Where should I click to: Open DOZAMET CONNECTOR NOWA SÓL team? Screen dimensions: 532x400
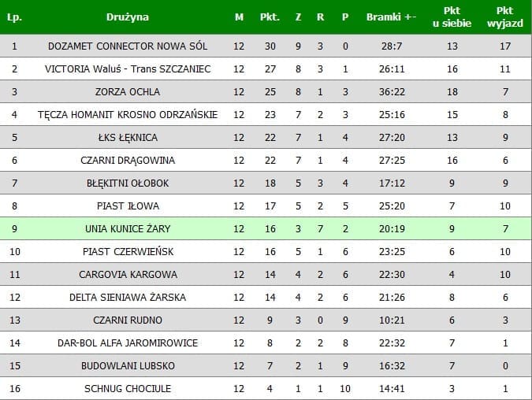pyautogui.click(x=127, y=46)
